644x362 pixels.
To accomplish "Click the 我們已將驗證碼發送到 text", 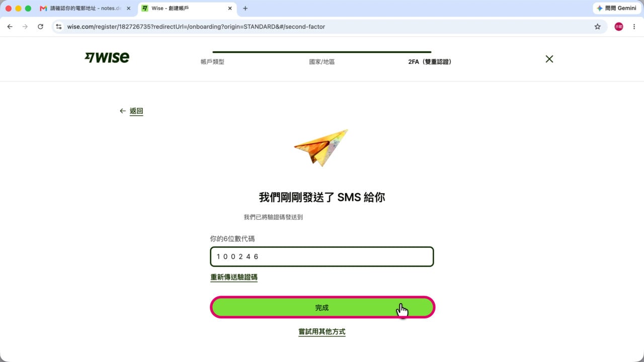I will 273,217.
